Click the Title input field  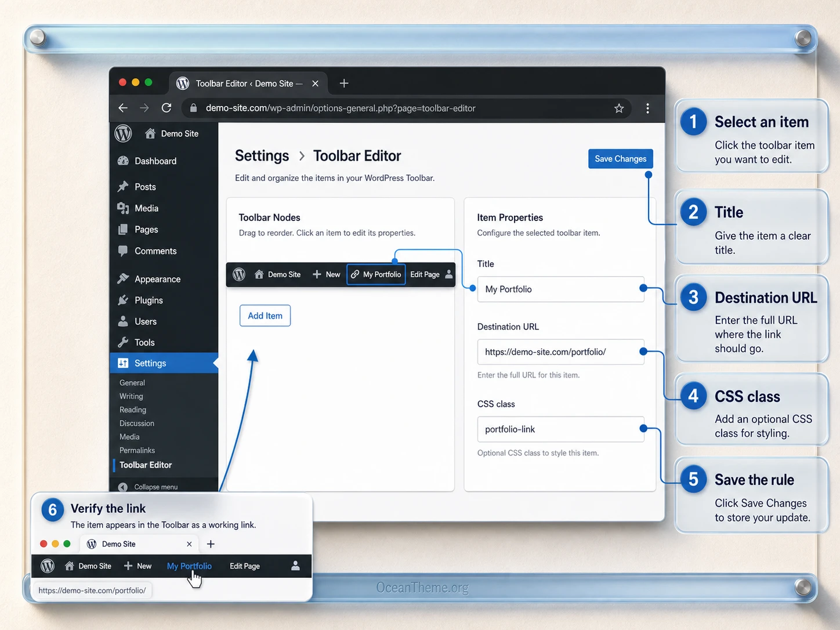(x=561, y=289)
